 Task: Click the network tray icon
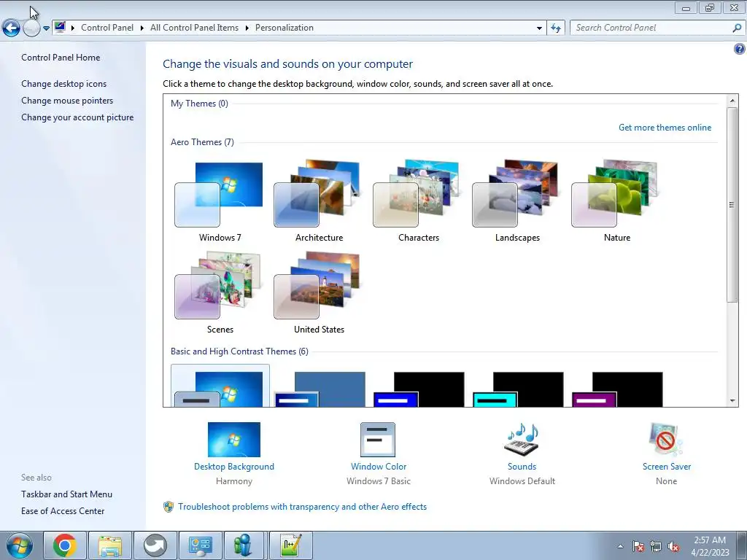(656, 547)
